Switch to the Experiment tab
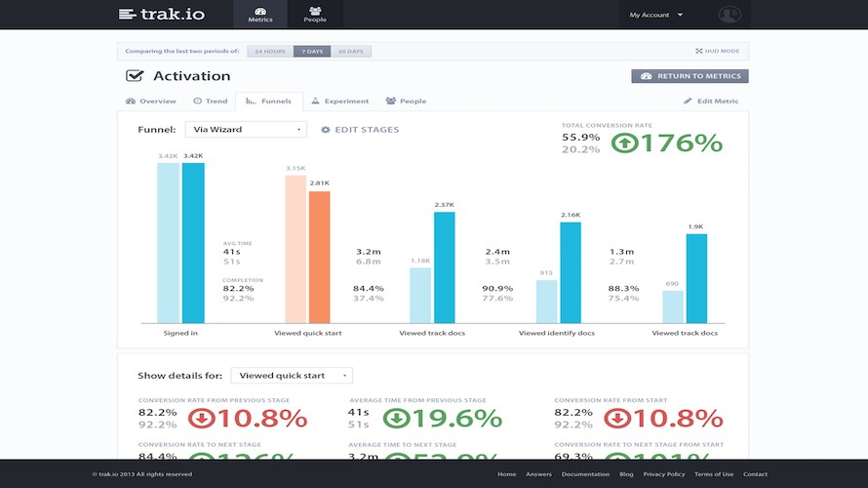868x488 pixels. click(340, 102)
